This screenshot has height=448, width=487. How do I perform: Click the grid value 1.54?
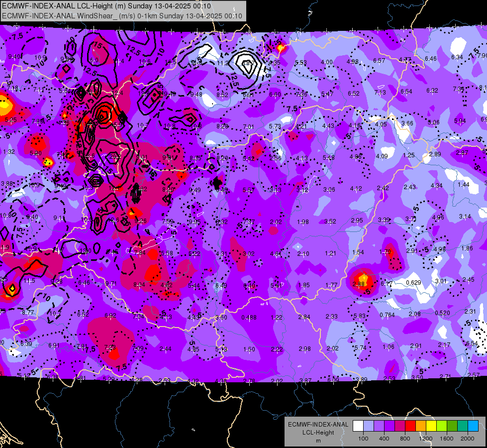[x=358, y=252]
